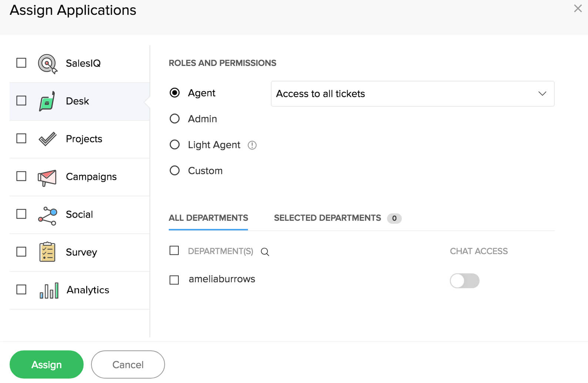Switch to the All Departments tab

(208, 218)
